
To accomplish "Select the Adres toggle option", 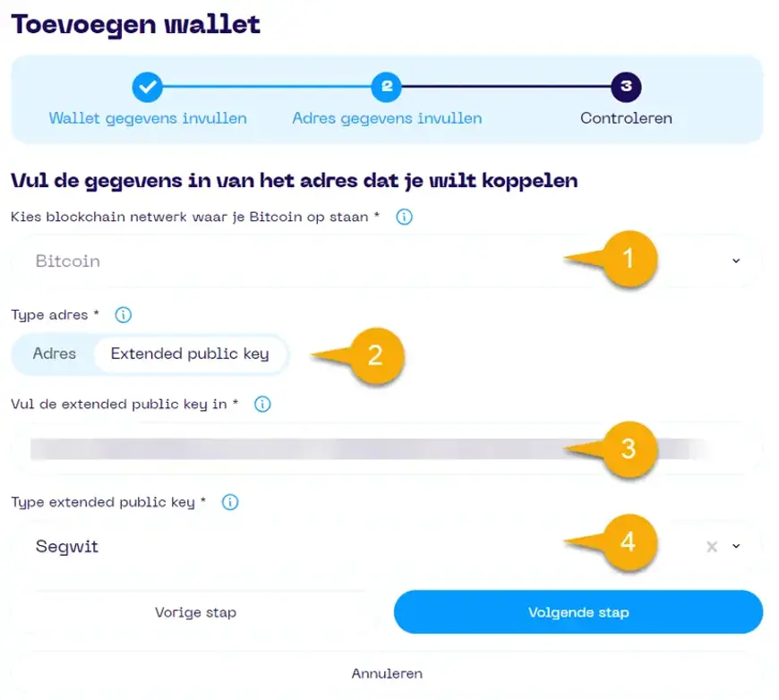I will [53, 354].
